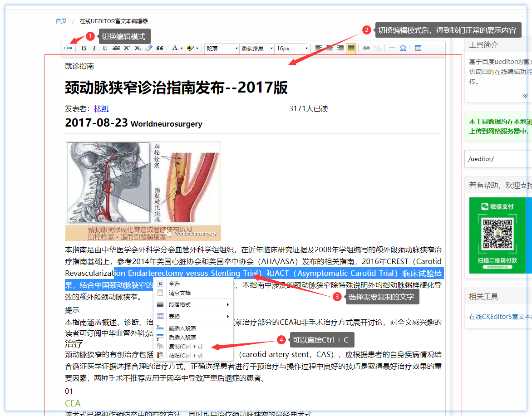
Task: Click the superscript toolbar icon
Action: pyautogui.click(x=127, y=48)
